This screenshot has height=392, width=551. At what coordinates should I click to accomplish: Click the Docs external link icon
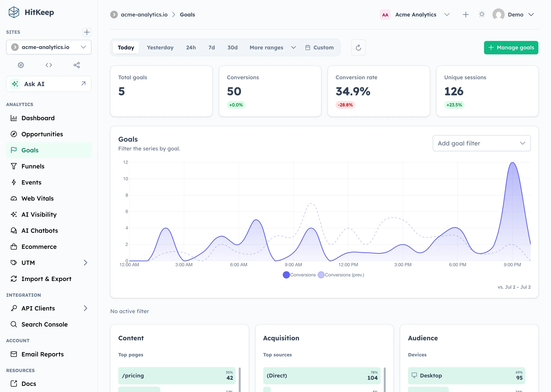pyautogui.click(x=14, y=384)
